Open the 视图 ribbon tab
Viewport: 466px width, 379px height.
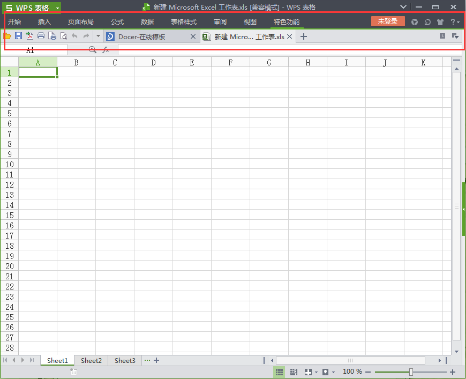[x=250, y=22]
